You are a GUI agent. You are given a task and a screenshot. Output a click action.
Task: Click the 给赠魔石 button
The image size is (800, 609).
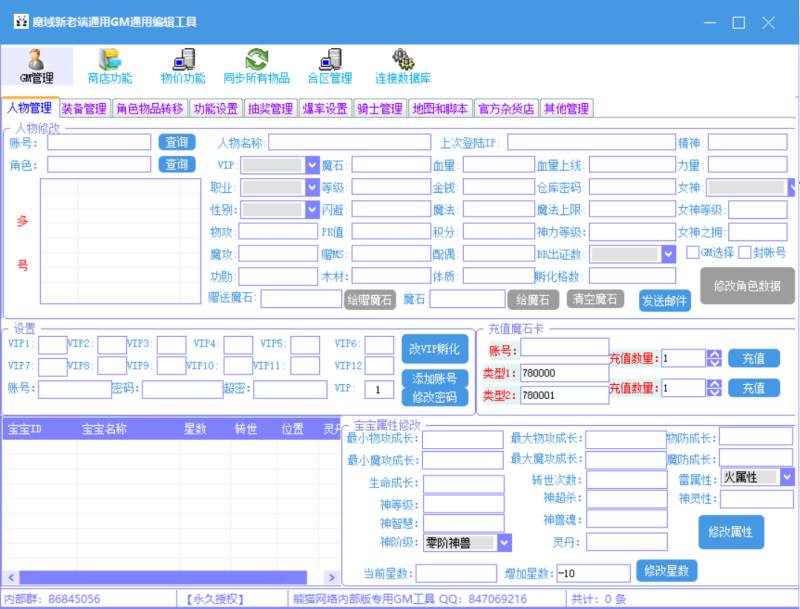[370, 300]
